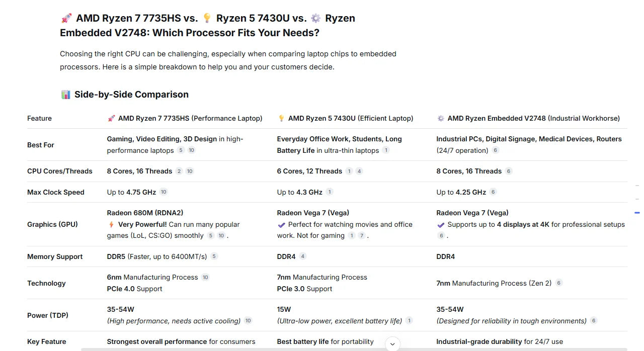Open citation 1 in the Power row

(x=410, y=321)
